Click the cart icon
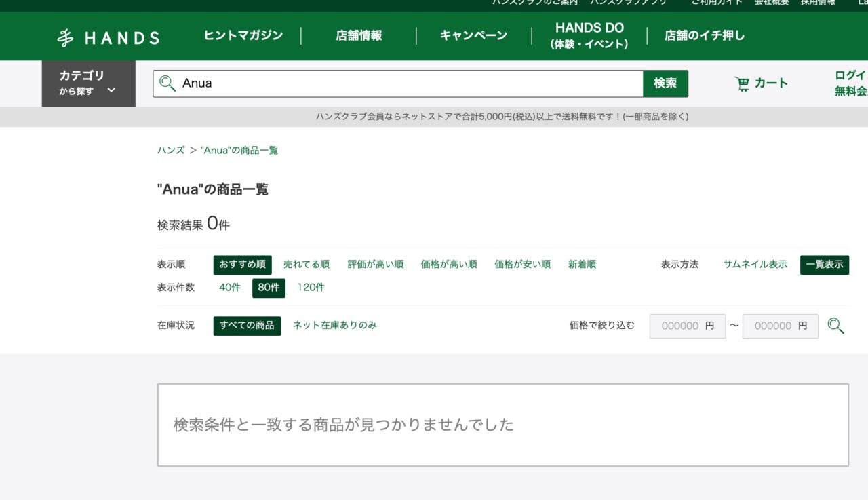 (742, 83)
